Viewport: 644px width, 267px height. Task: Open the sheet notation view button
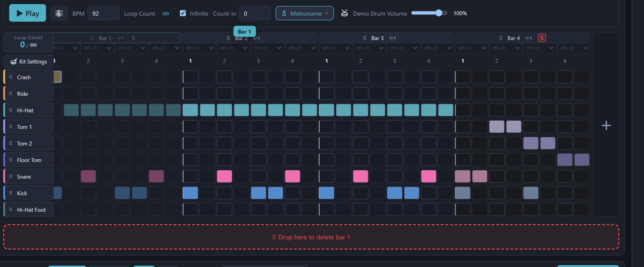pyautogui.click(x=59, y=13)
